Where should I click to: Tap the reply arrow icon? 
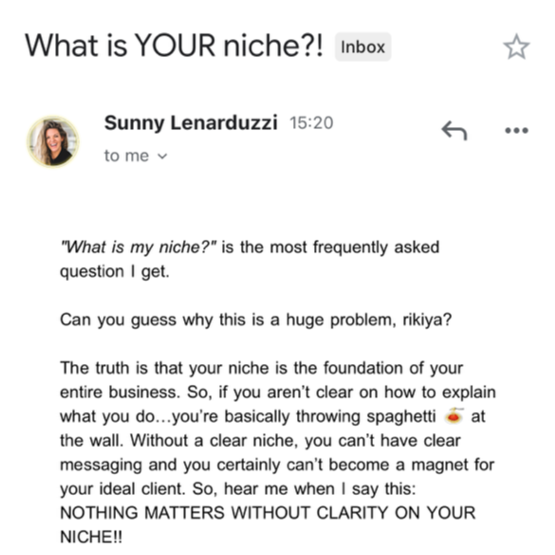click(454, 130)
